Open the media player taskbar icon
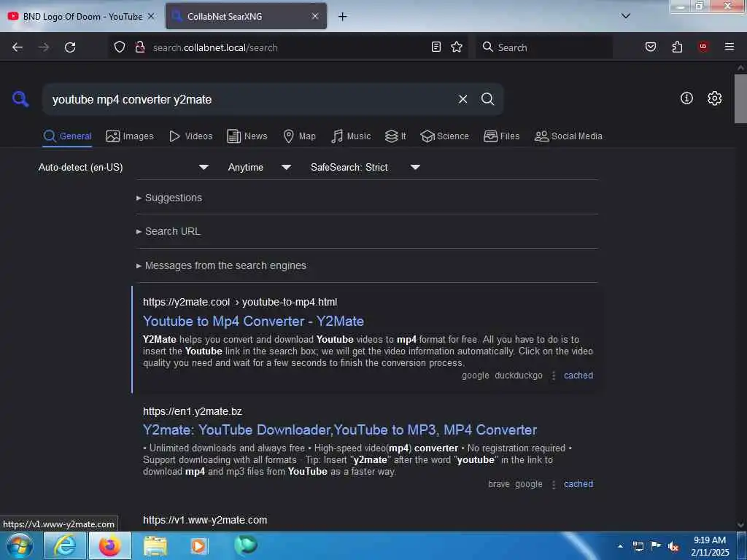The width and height of the screenshot is (747, 560). [199, 545]
